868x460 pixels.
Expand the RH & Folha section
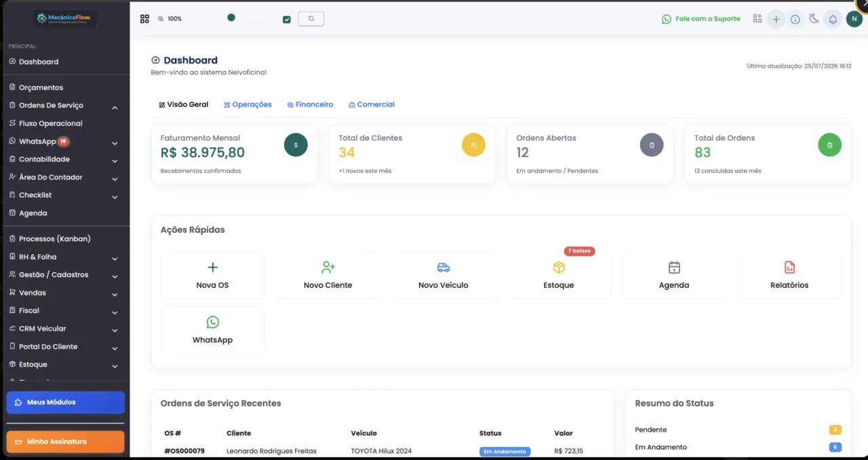click(x=115, y=258)
